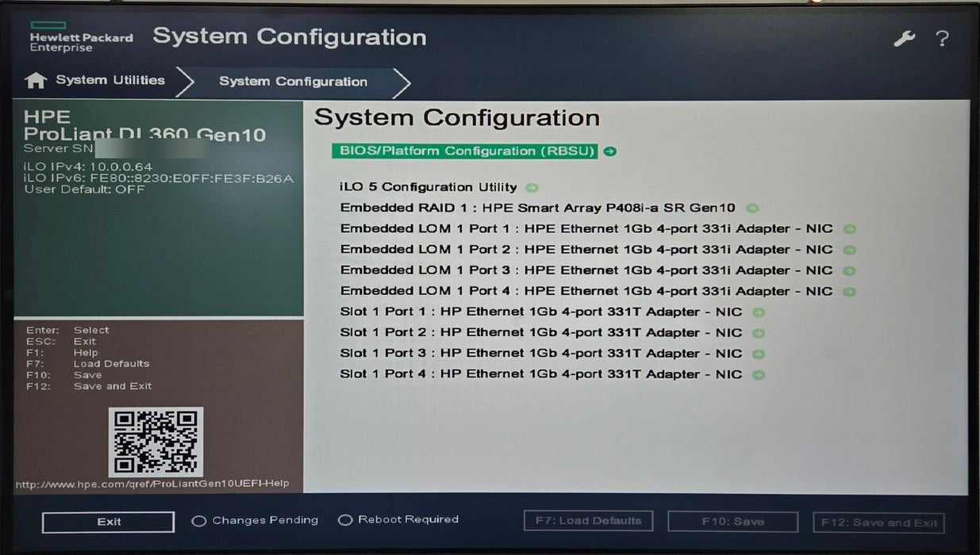Click arrow icon beside Slot 1 Port 1

[758, 312]
